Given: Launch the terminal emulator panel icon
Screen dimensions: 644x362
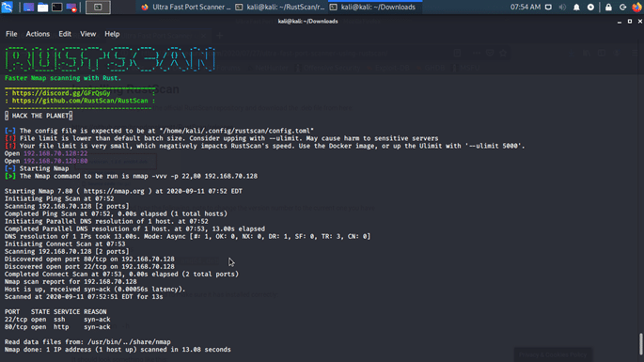Looking at the screenshot, I should click(x=56, y=7).
